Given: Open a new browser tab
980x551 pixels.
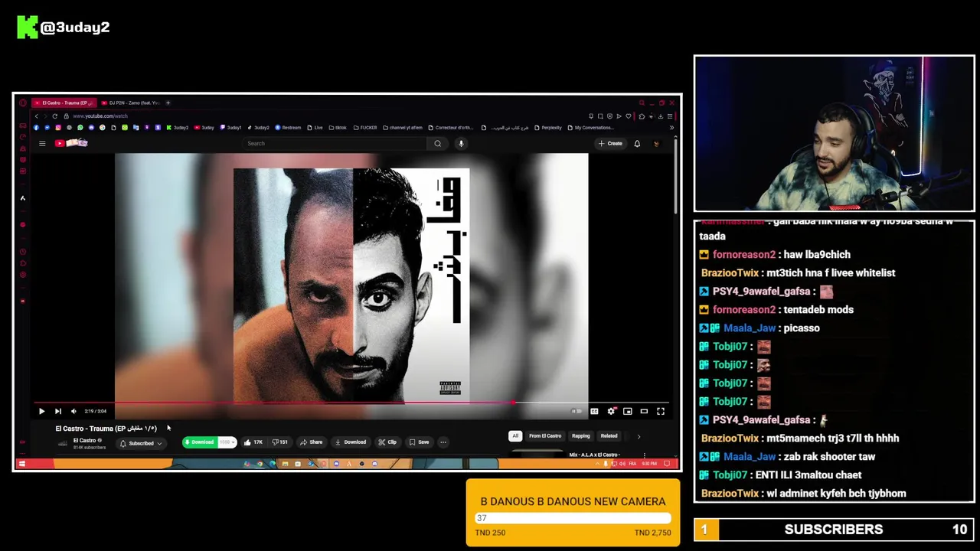Looking at the screenshot, I should click(x=168, y=103).
